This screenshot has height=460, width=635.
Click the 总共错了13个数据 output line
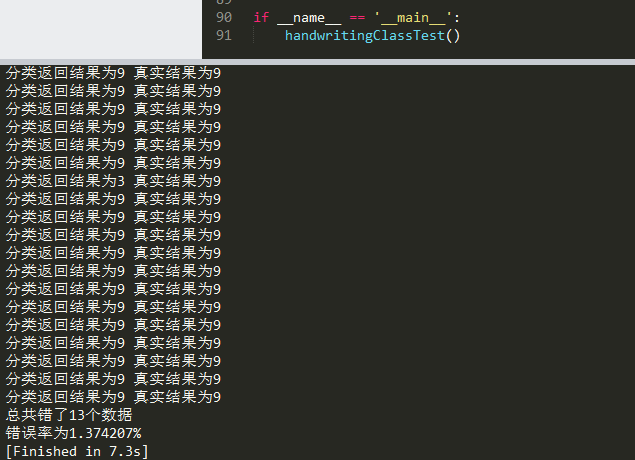(x=69, y=415)
